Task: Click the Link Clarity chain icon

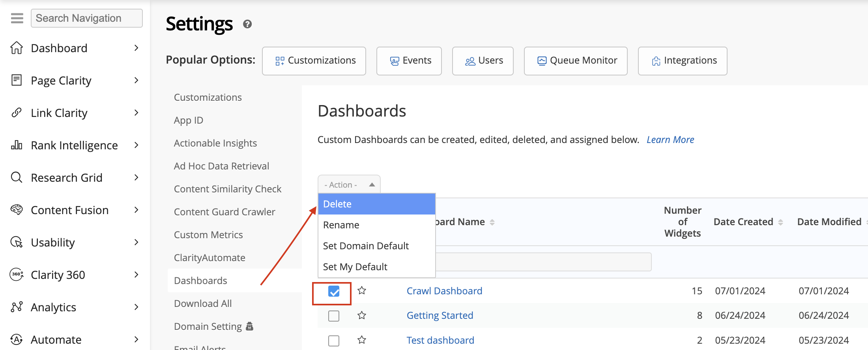Action: pyautogui.click(x=17, y=113)
